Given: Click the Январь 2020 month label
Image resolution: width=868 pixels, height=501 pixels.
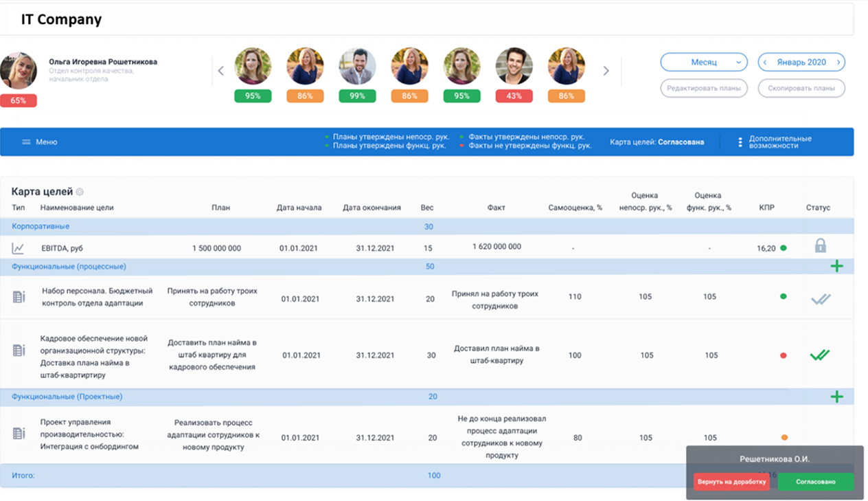Looking at the screenshot, I should pyautogui.click(x=801, y=63).
